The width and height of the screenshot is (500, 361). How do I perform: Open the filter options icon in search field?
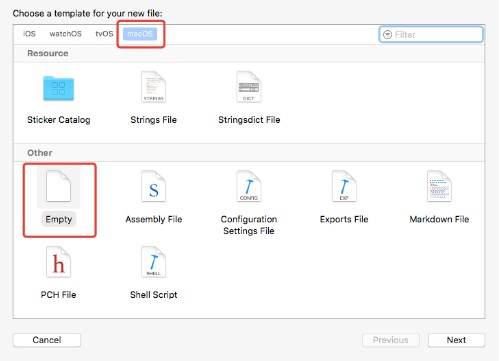coord(387,34)
